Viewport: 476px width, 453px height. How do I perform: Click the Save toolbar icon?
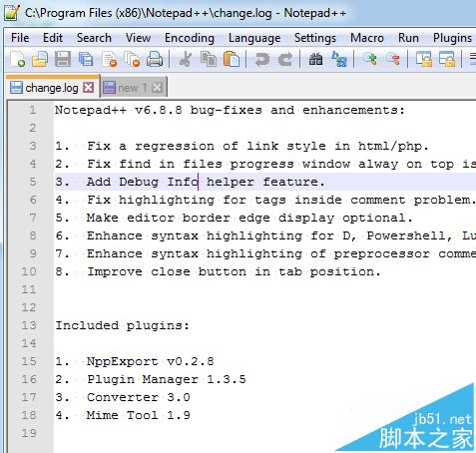tap(63, 60)
